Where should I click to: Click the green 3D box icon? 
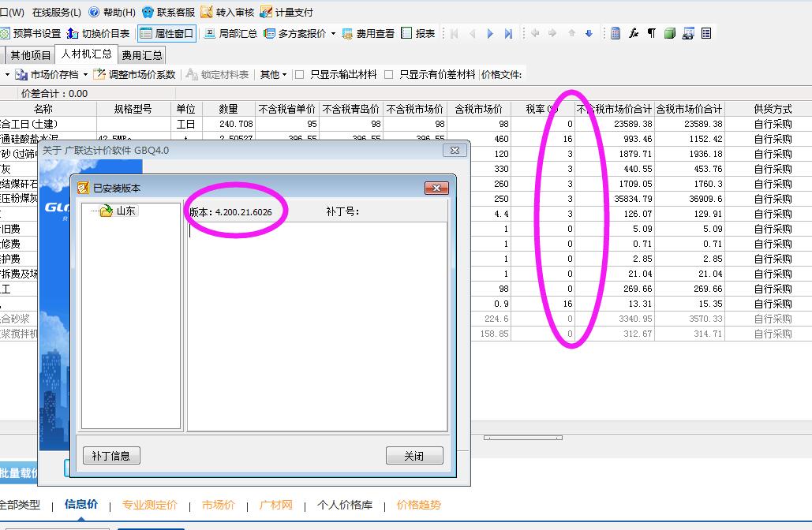coord(670,34)
